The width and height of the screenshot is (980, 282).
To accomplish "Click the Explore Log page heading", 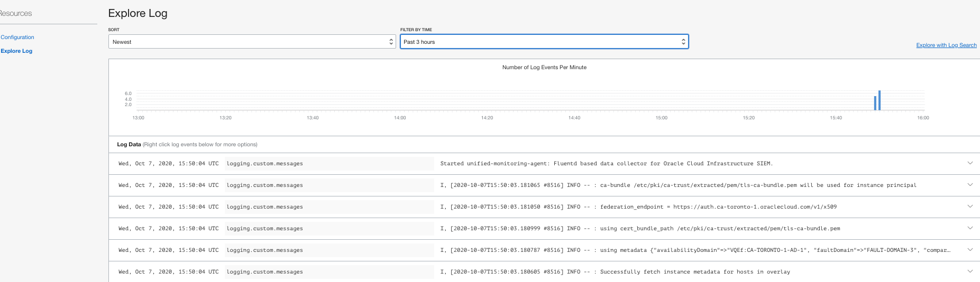I will [138, 13].
